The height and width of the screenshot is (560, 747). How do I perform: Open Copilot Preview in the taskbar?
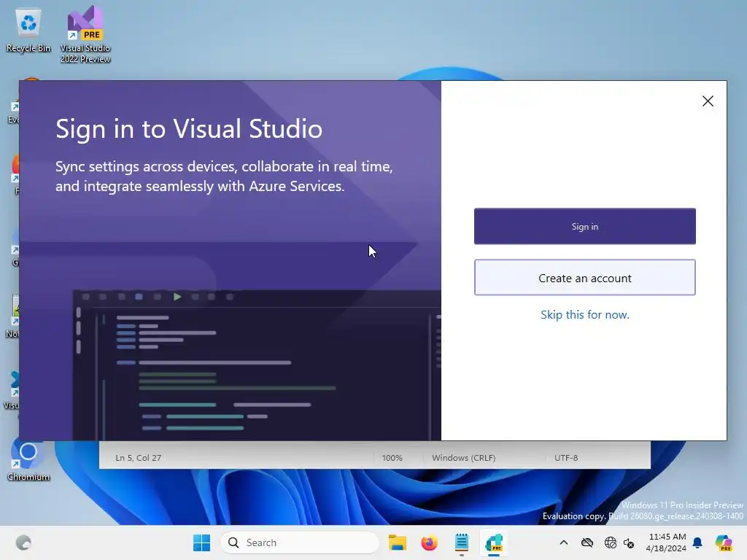723,542
